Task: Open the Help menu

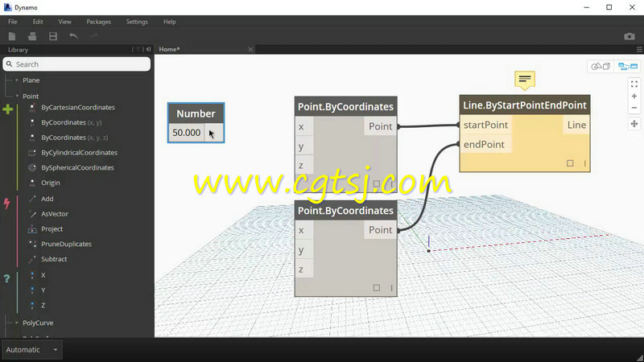Action: pos(170,22)
